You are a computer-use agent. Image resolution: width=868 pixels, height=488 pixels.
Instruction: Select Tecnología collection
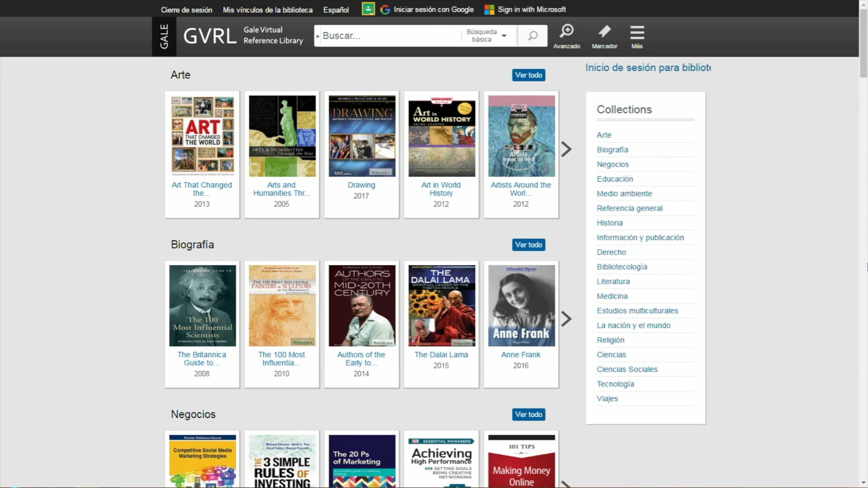(x=615, y=384)
